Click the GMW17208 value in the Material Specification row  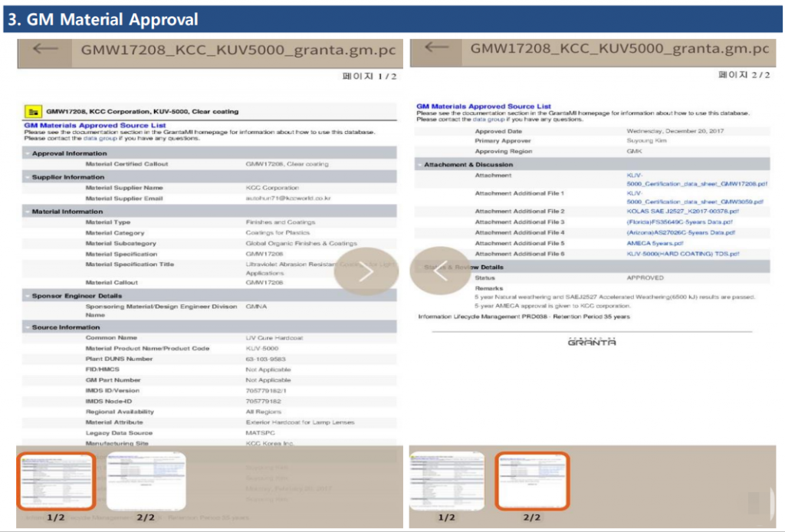click(x=264, y=255)
